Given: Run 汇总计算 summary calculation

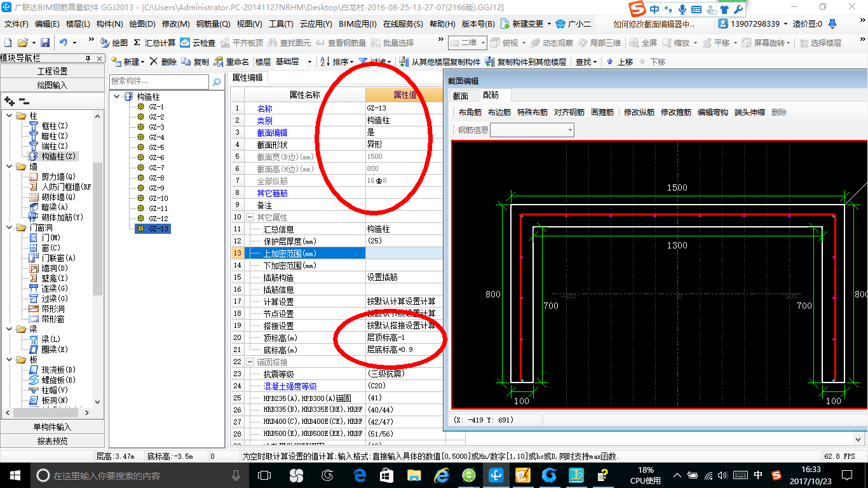Looking at the screenshot, I should point(154,43).
